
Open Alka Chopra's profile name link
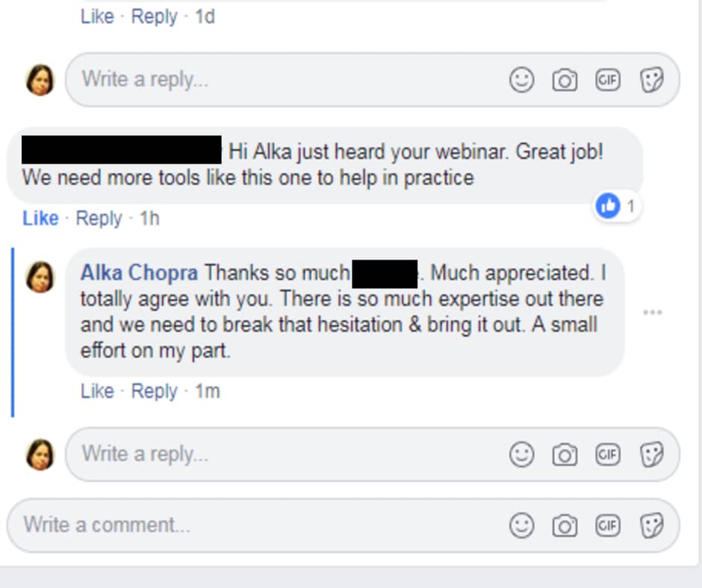coord(139,272)
